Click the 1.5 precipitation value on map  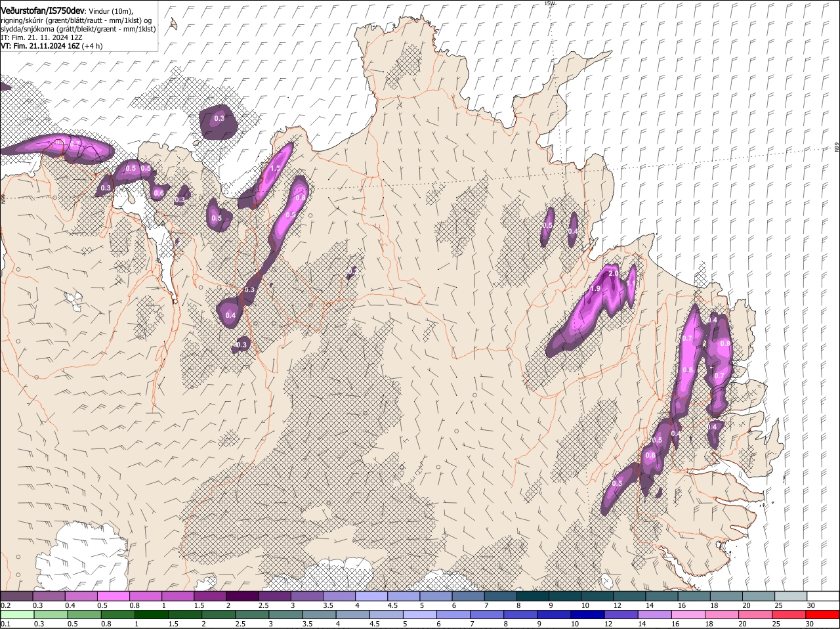point(275,169)
